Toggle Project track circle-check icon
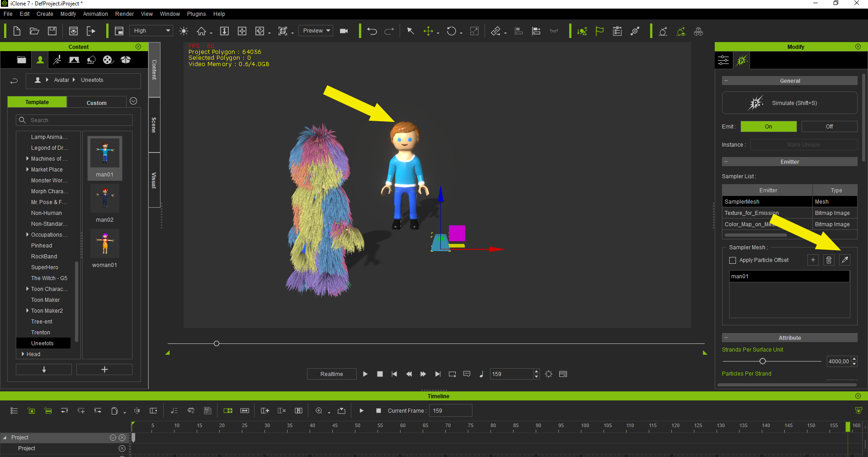The image size is (868, 457). point(113,438)
